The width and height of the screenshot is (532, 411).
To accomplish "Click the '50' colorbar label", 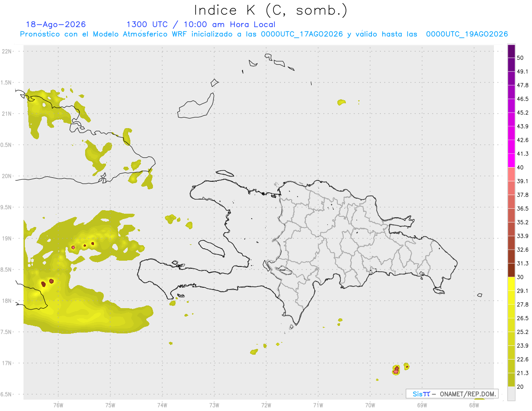I will 521,58.
